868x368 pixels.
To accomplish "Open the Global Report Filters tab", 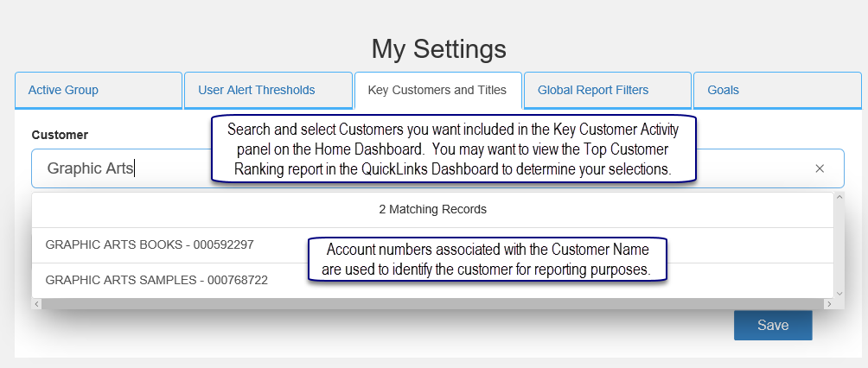I will coord(607,90).
